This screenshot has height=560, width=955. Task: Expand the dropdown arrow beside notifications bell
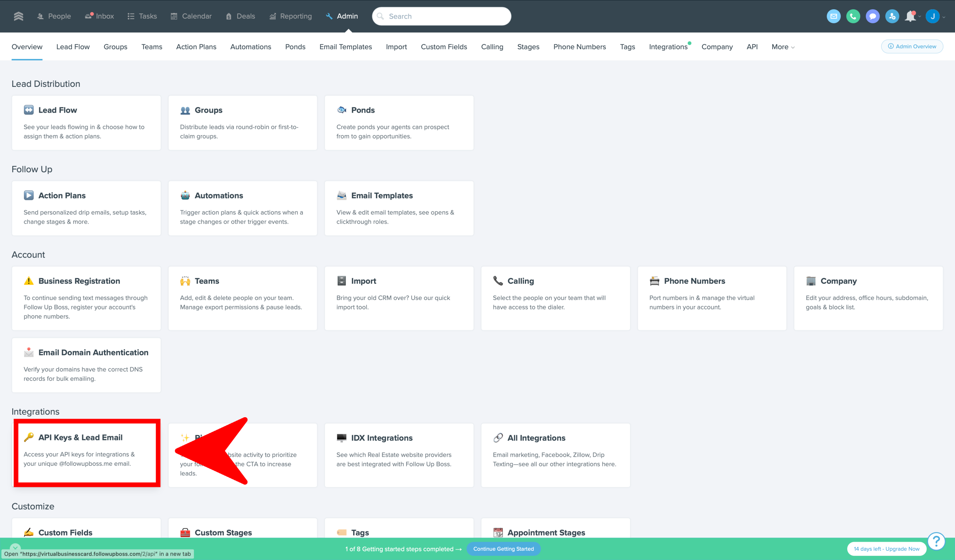tap(920, 17)
